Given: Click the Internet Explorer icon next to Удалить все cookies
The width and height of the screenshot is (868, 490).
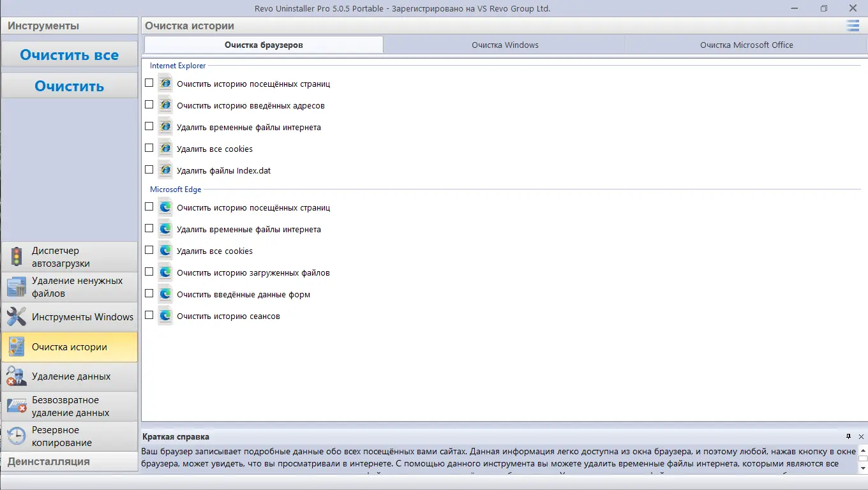Looking at the screenshot, I should 165,147.
